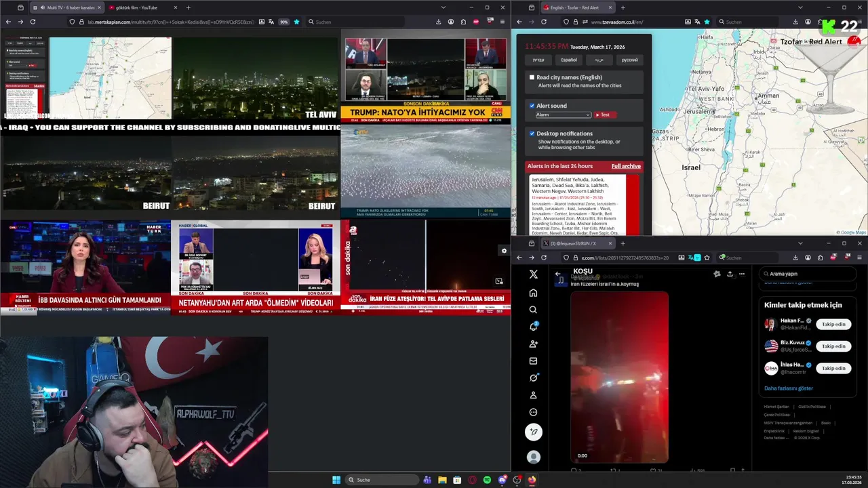Screen dimensions: 868x488
Task: Share the KOŞU list
Action: [730, 274]
